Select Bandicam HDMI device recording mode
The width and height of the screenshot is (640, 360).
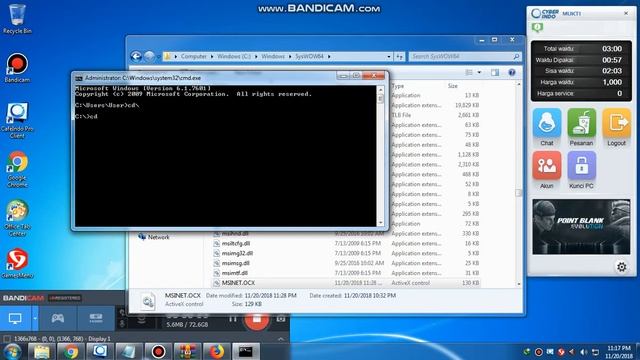click(x=96, y=318)
